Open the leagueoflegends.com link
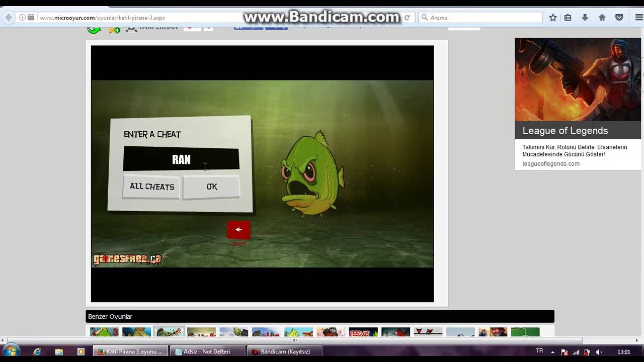644x362 pixels. coord(551,164)
